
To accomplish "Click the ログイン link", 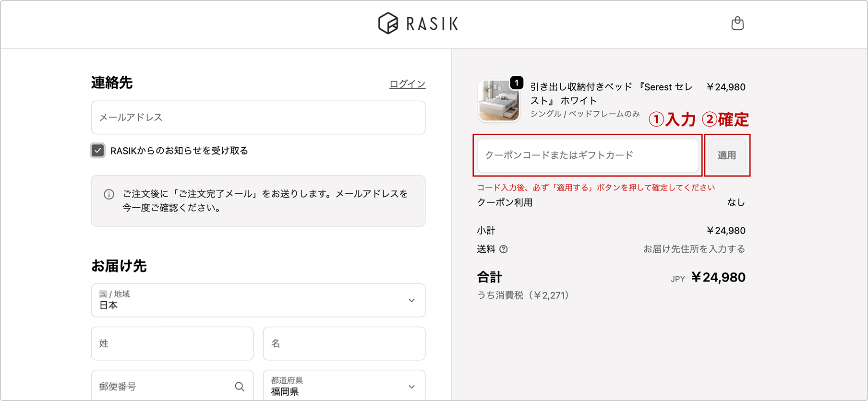I will point(407,84).
